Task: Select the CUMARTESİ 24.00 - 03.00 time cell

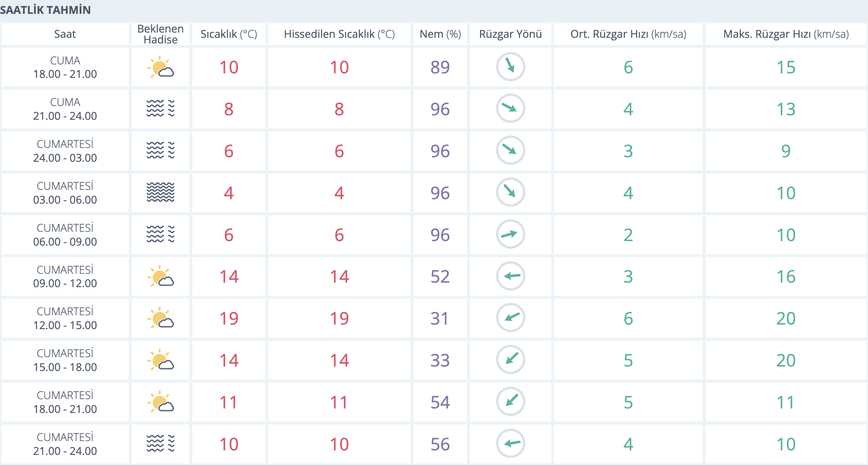Action: point(65,151)
